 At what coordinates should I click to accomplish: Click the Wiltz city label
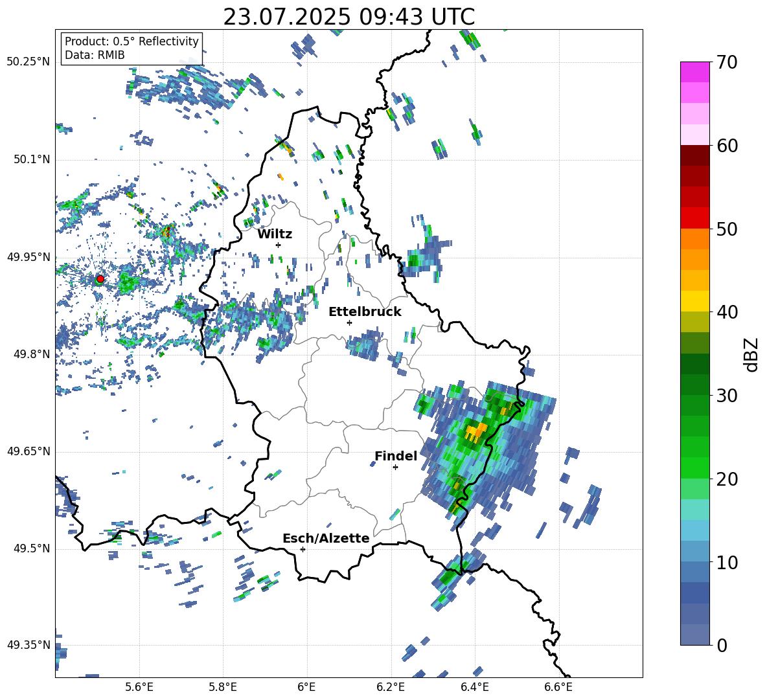pyautogui.click(x=275, y=234)
